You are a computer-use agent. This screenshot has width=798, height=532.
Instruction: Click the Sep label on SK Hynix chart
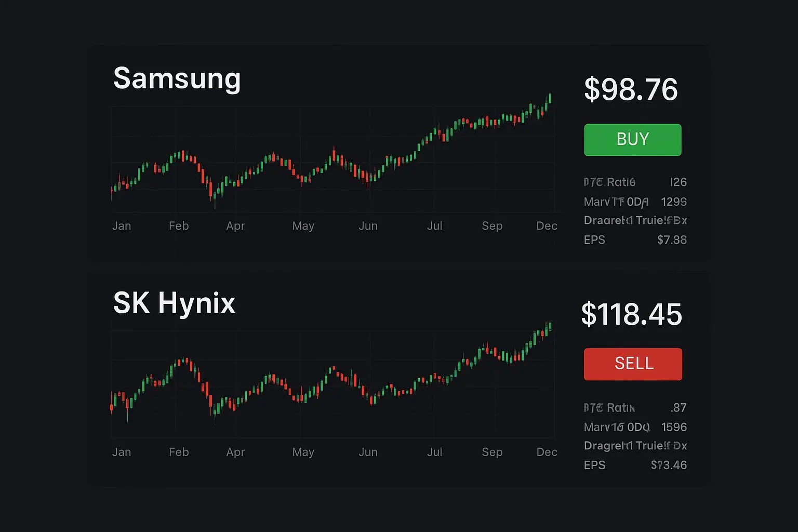(492, 452)
